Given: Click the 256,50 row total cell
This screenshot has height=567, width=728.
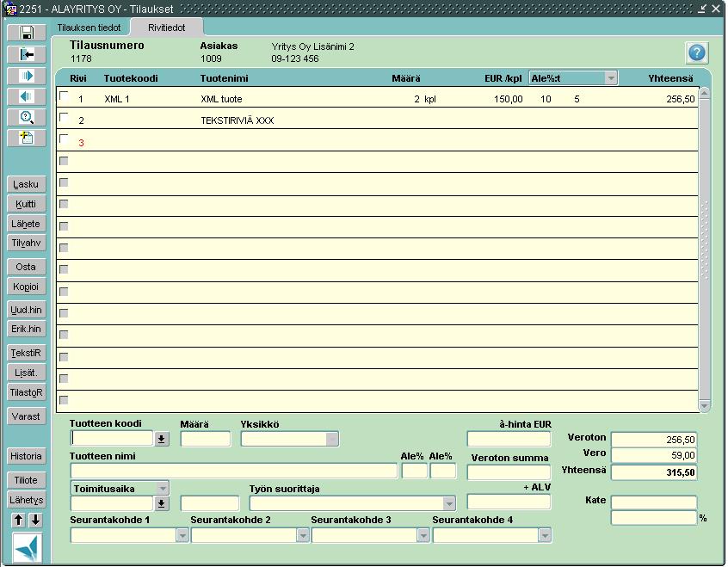Looking at the screenshot, I should pyautogui.click(x=680, y=99).
